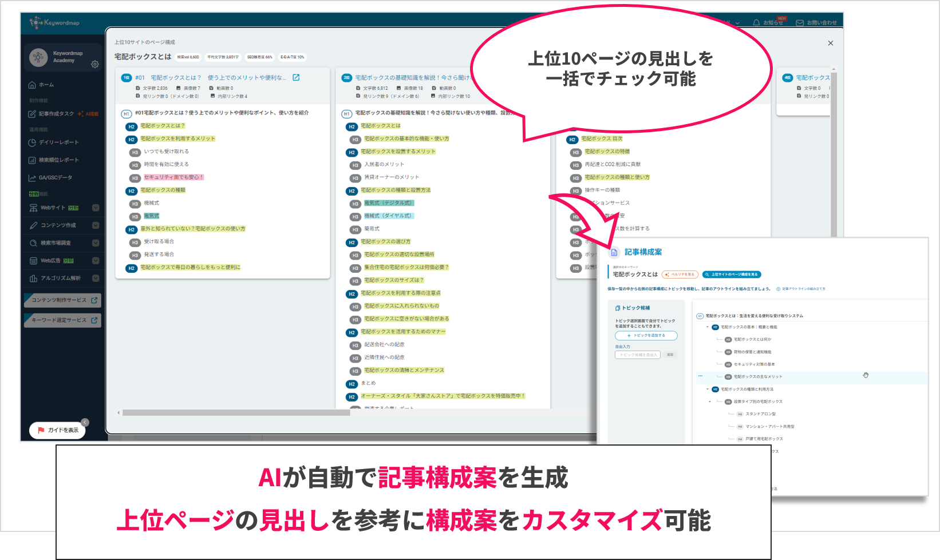
Task: Expand the Web広告 sidebar menu
Action: pyautogui.click(x=96, y=261)
